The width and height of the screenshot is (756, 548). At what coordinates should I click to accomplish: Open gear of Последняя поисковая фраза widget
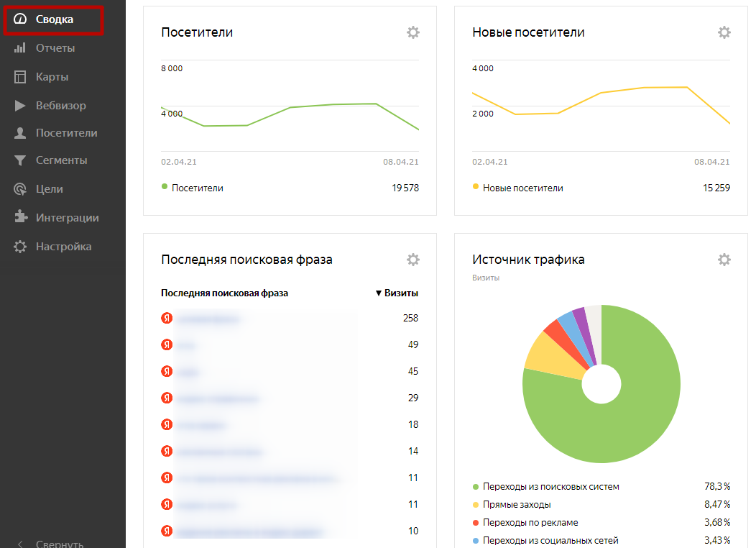tap(412, 260)
